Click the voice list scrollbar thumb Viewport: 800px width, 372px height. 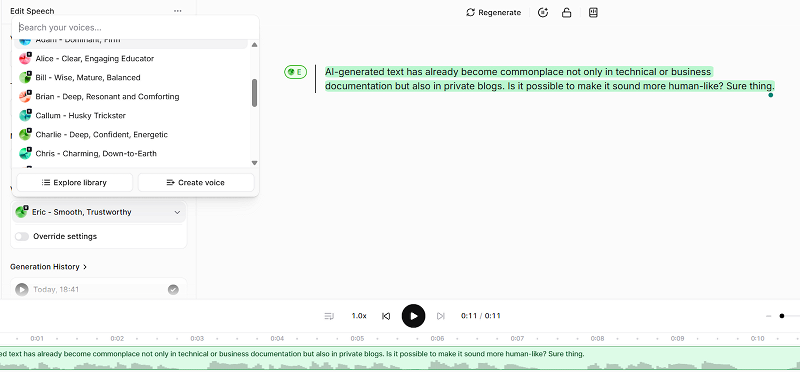tap(255, 93)
